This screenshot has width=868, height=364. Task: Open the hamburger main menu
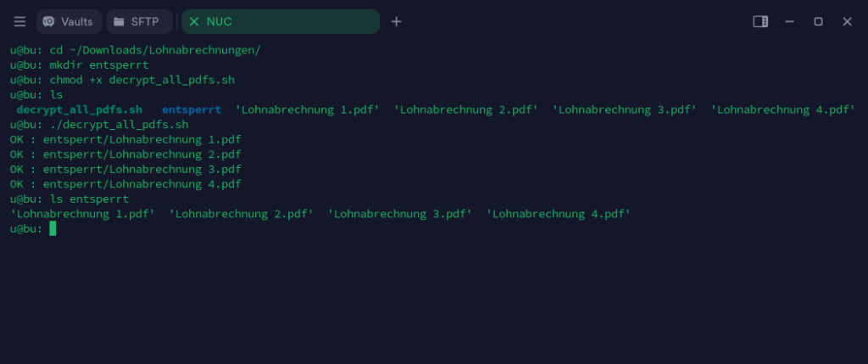point(20,21)
